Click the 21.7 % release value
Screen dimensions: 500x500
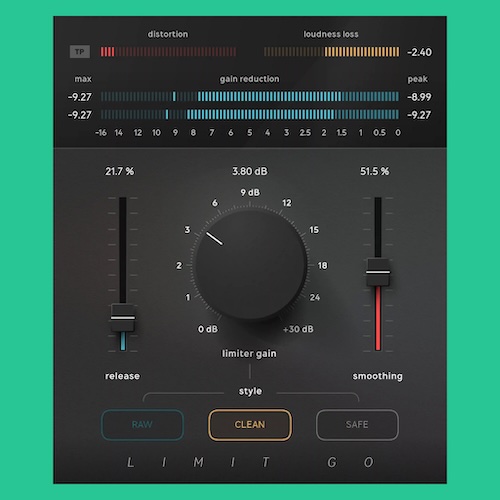click(x=120, y=171)
